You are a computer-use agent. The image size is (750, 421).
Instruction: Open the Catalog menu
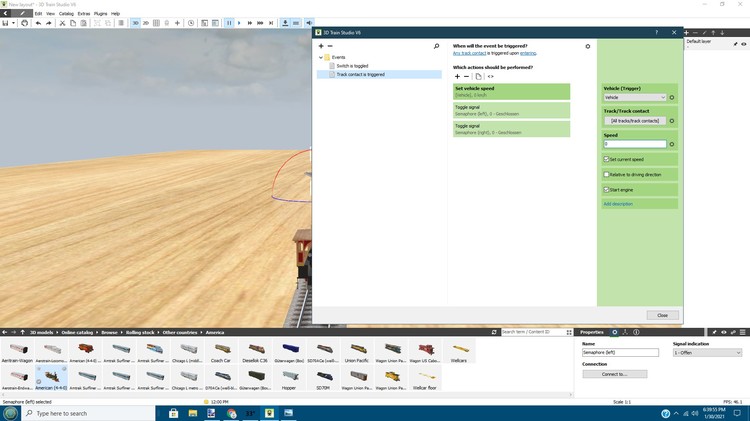point(66,13)
